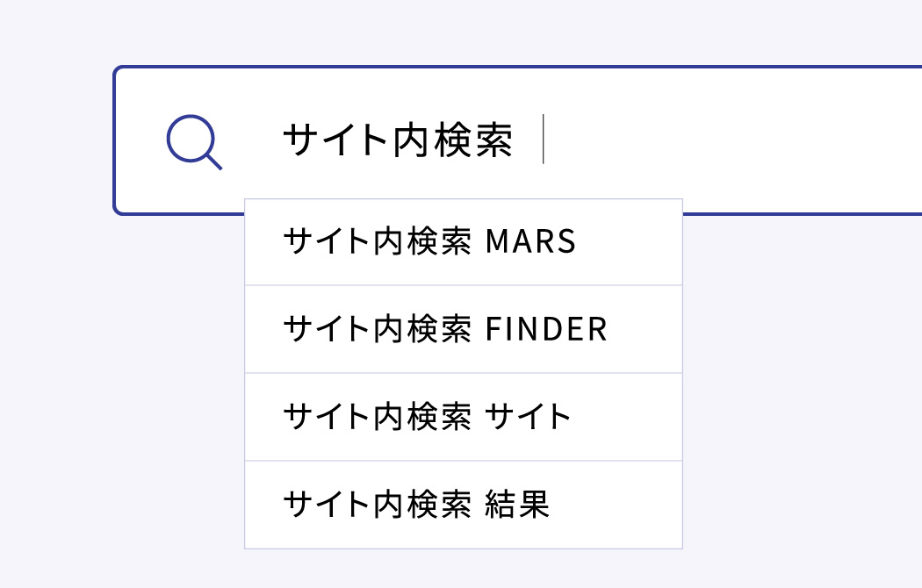Open the second autocomplete entry with FINDER

[x=464, y=329]
